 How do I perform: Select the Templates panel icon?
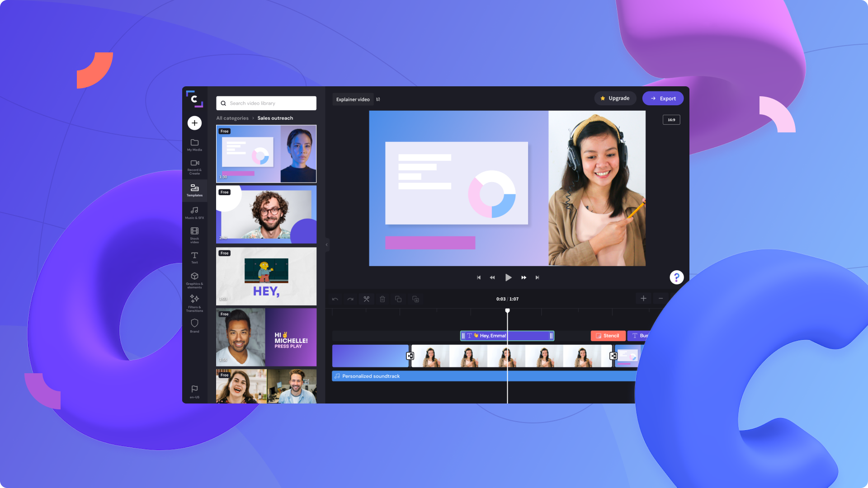click(194, 189)
